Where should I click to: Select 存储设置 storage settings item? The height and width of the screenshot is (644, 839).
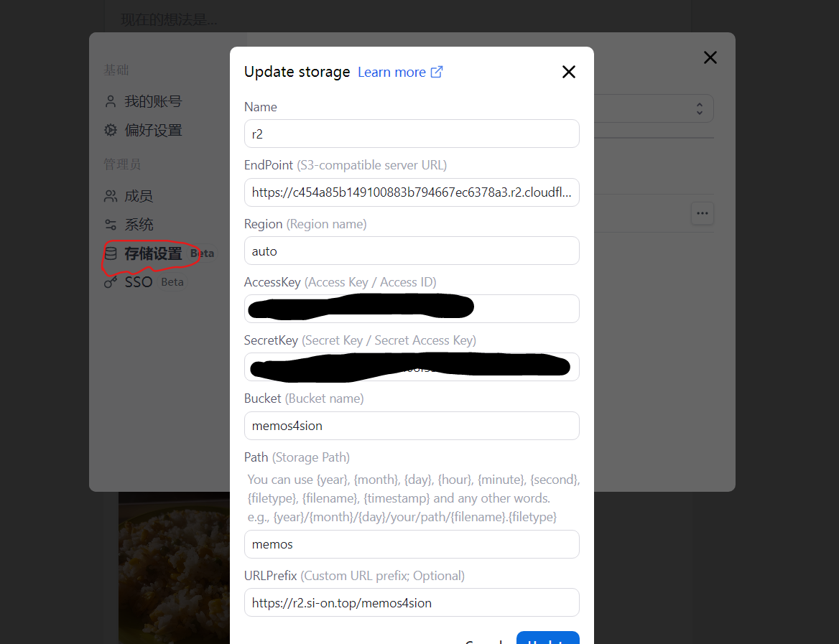click(152, 253)
